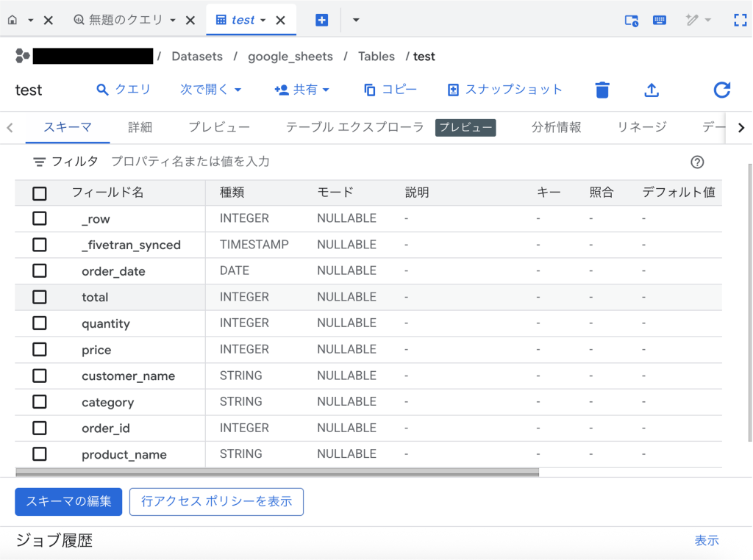
Task: Click the スキーマの編集 button
Action: [68, 501]
